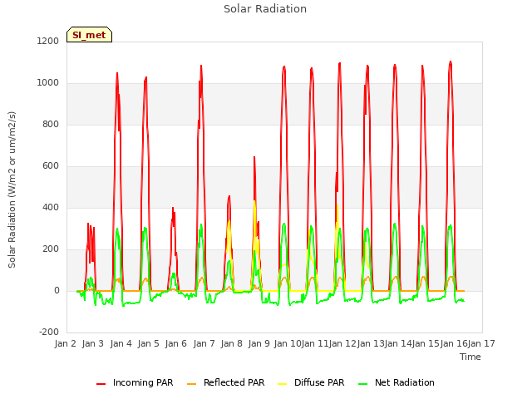Click the Jan 7 x-axis tick label
This screenshot has width=532, height=399.
pyautogui.click(x=204, y=343)
